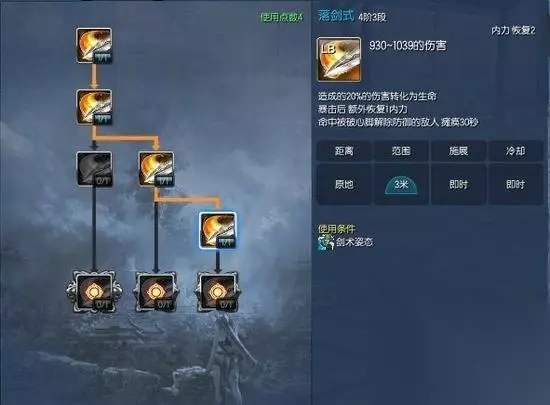Click the 剑术姿态 stance icon
The height and width of the screenshot is (405, 550).
click(x=326, y=243)
